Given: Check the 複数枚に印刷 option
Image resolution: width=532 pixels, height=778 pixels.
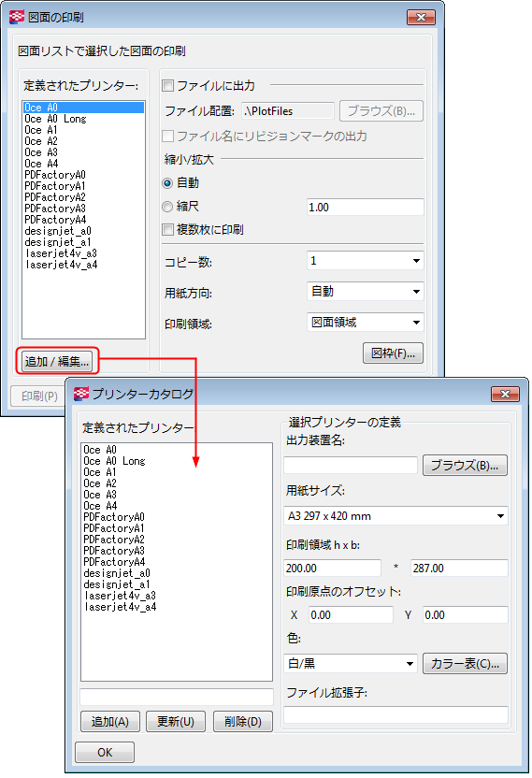Looking at the screenshot, I should pos(168,229).
